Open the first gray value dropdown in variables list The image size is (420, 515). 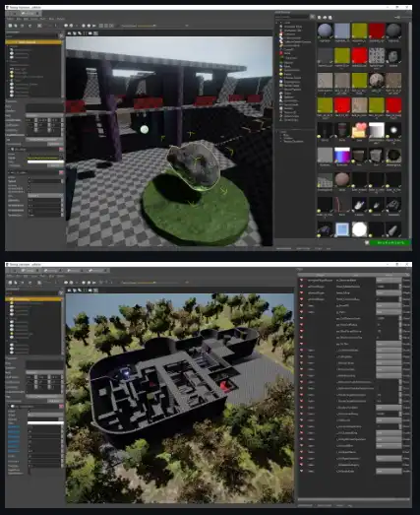pos(389,281)
